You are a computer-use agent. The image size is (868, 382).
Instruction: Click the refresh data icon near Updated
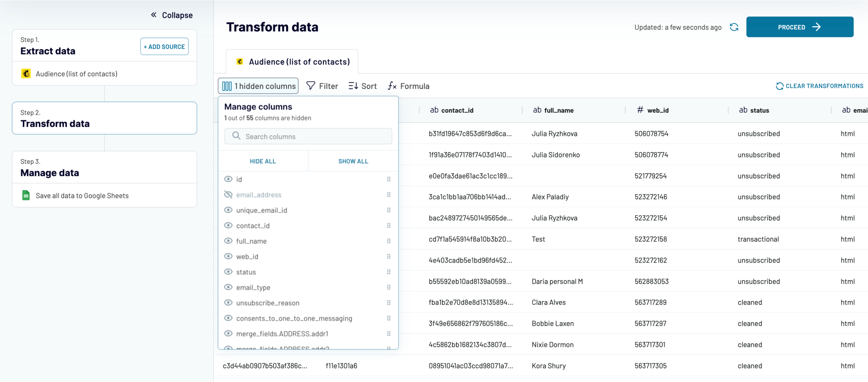(x=734, y=27)
